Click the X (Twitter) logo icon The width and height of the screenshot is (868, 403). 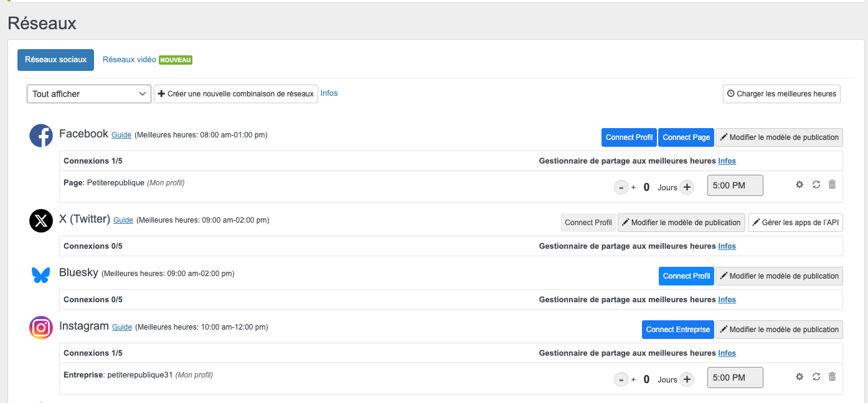[x=41, y=221]
